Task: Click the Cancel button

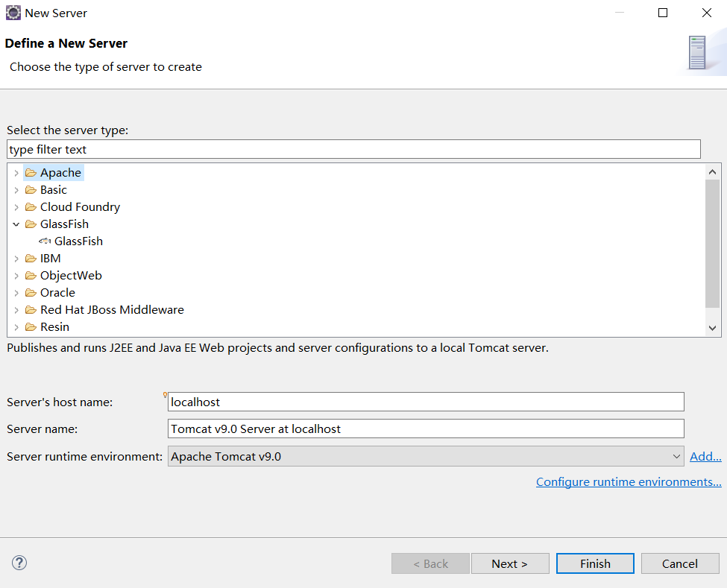Action: coord(680,563)
